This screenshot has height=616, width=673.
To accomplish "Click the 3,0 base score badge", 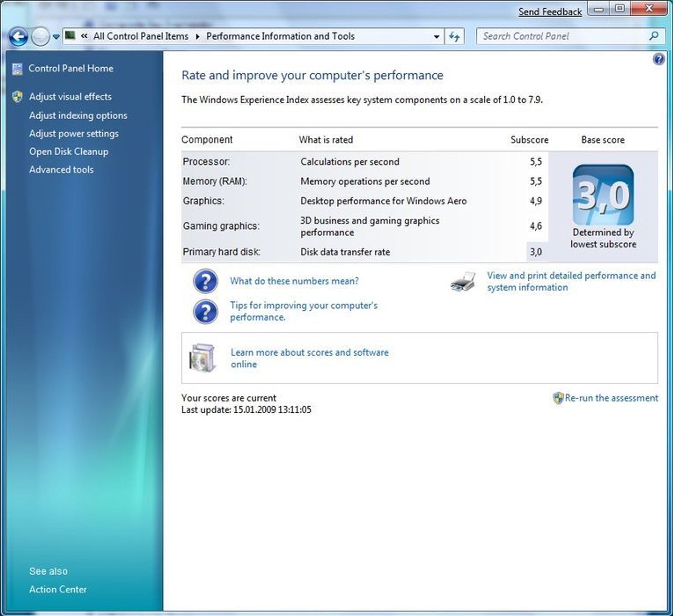I will coord(603,195).
